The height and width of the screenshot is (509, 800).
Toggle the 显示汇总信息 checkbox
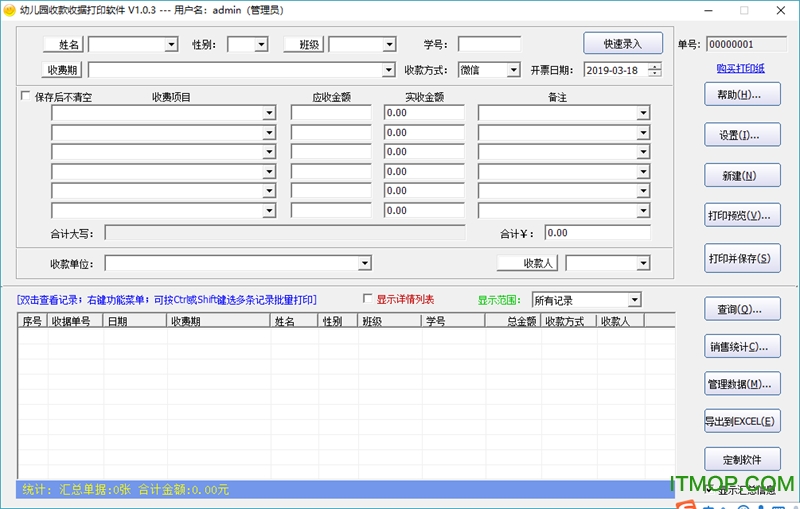(709, 489)
